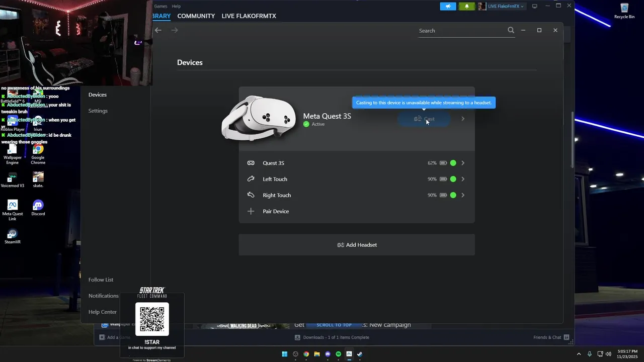Image resolution: width=644 pixels, height=362 pixels.
Task: Click the Left Touch controller icon
Action: click(251, 179)
